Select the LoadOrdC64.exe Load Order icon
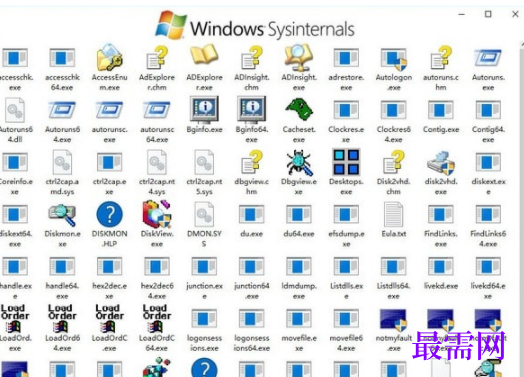The image size is (524, 377). (x=157, y=318)
